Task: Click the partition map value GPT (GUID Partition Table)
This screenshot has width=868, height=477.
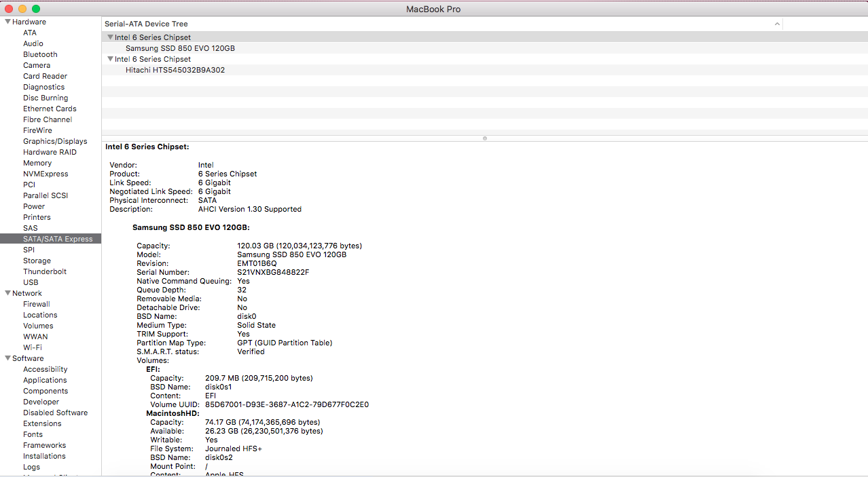Action: click(285, 343)
